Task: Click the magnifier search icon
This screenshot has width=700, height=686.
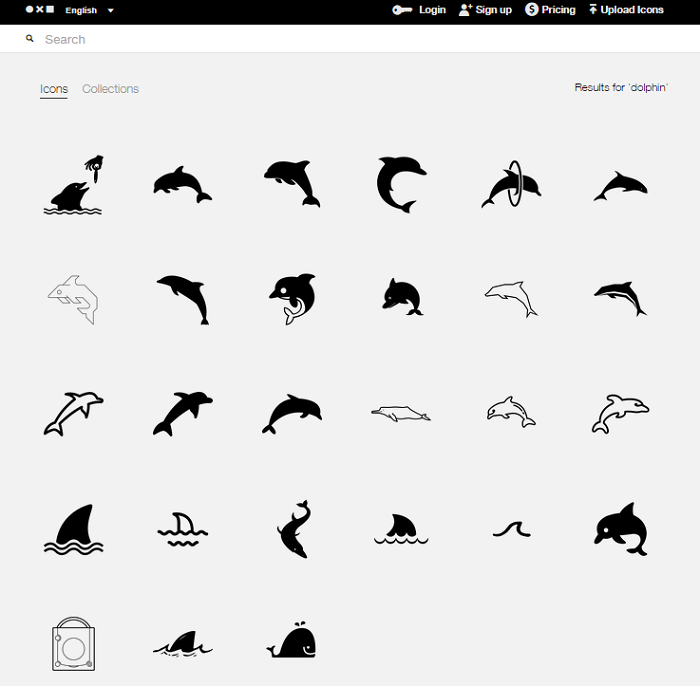Action: (29, 39)
